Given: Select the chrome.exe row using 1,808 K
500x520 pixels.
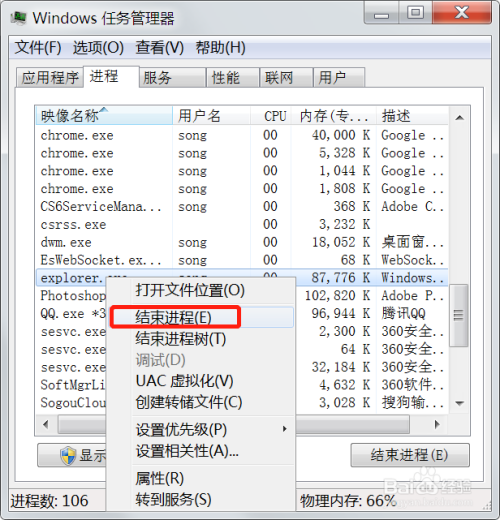Looking at the screenshot, I should pos(242,189).
